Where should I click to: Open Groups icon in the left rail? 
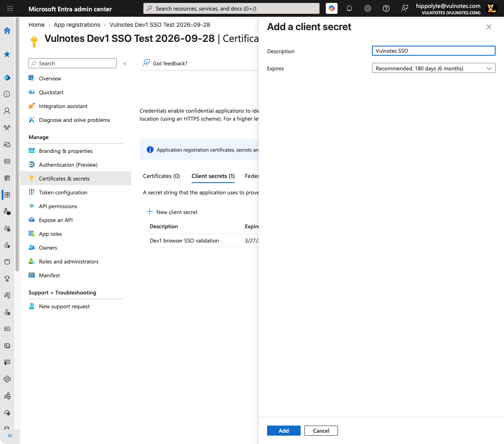point(7,128)
